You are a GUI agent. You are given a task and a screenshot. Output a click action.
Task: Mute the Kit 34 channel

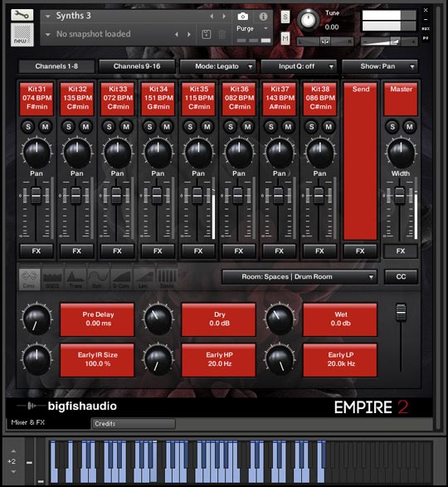(x=167, y=127)
